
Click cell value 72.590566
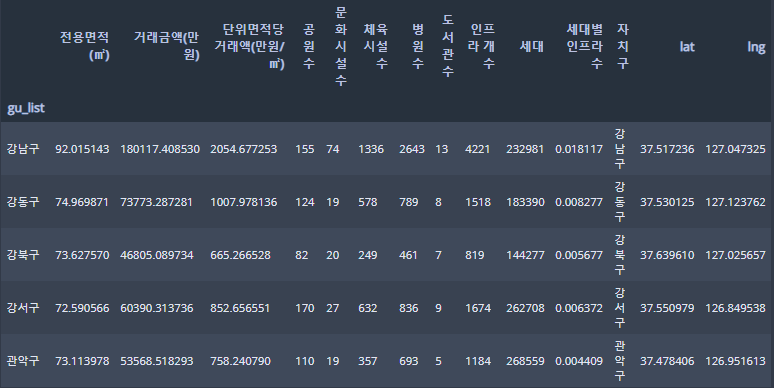(x=82, y=308)
